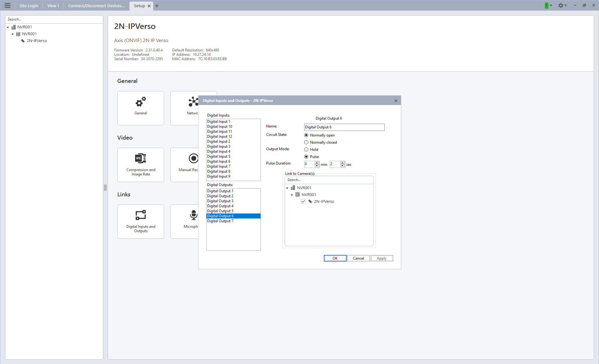
Task: Switch to the View 1 tab
Action: click(x=53, y=6)
